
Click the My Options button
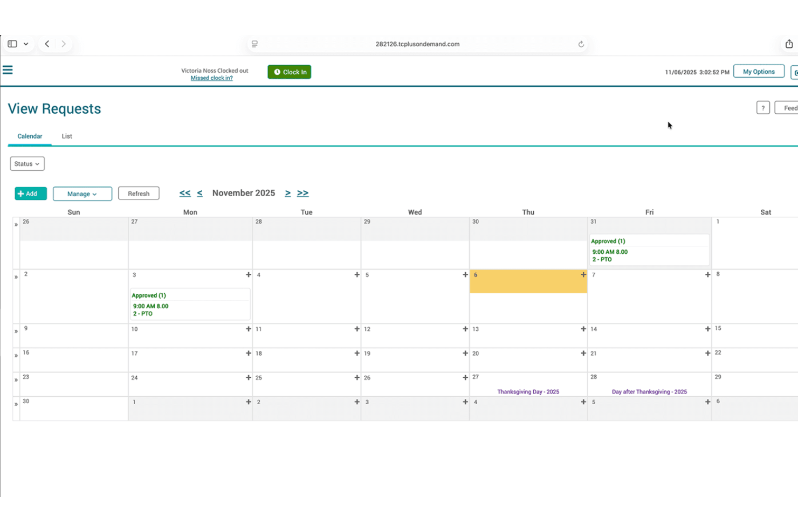pyautogui.click(x=759, y=72)
